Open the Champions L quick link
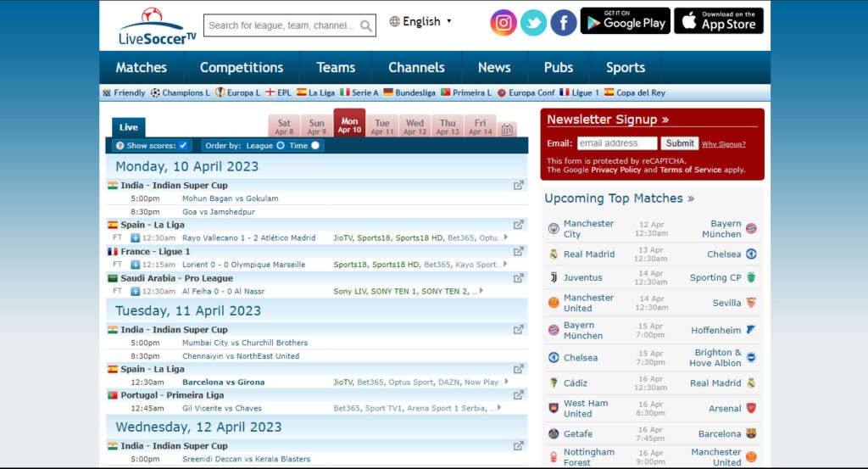 click(180, 92)
